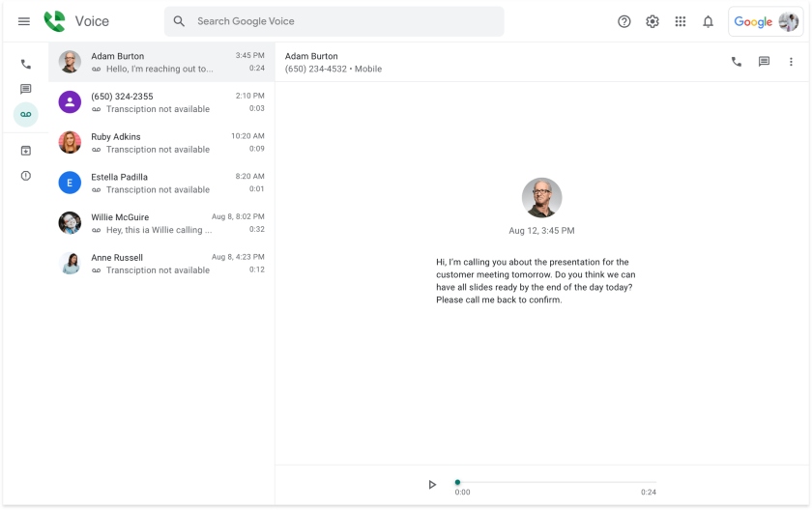The height and width of the screenshot is (510, 812).
Task: Click 'Hello, I'm reaching out to...' preview
Action: pos(159,69)
